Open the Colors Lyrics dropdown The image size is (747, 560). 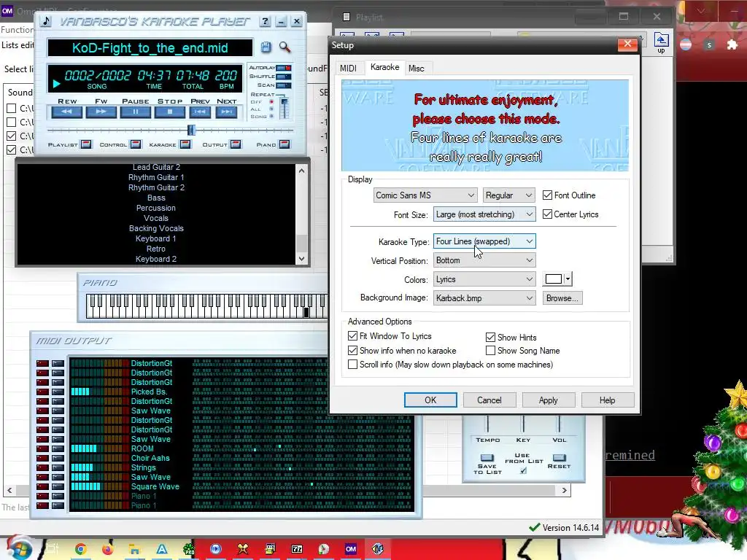click(x=484, y=279)
